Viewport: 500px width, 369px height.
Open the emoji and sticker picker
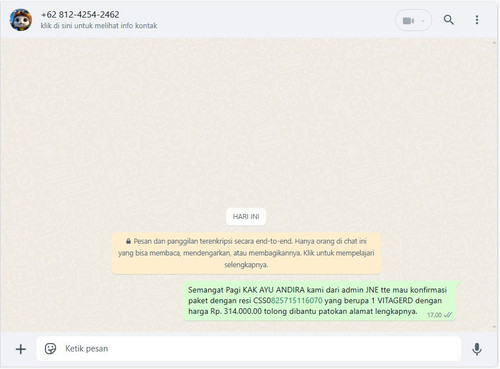pyautogui.click(x=50, y=349)
